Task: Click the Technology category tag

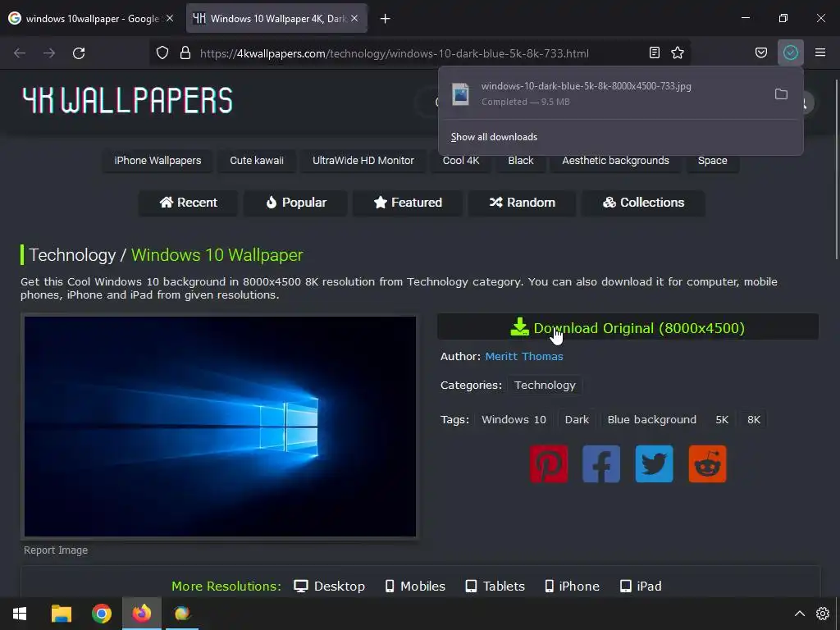Action: point(545,386)
